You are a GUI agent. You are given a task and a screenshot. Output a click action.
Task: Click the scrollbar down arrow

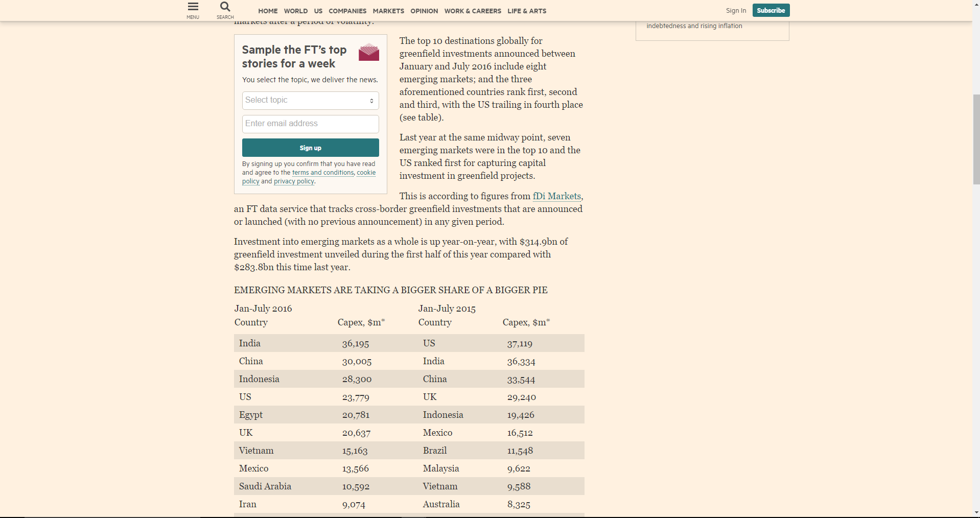[x=976, y=513]
